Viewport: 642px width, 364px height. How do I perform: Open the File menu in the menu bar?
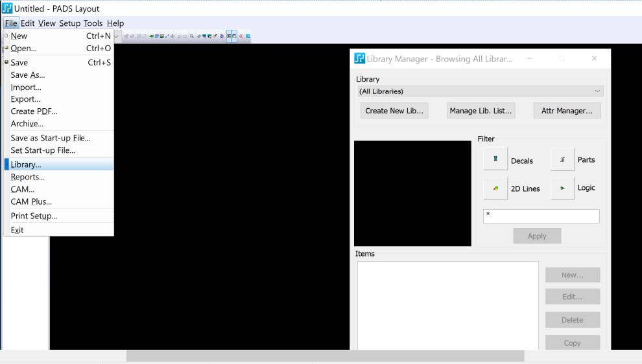(11, 23)
